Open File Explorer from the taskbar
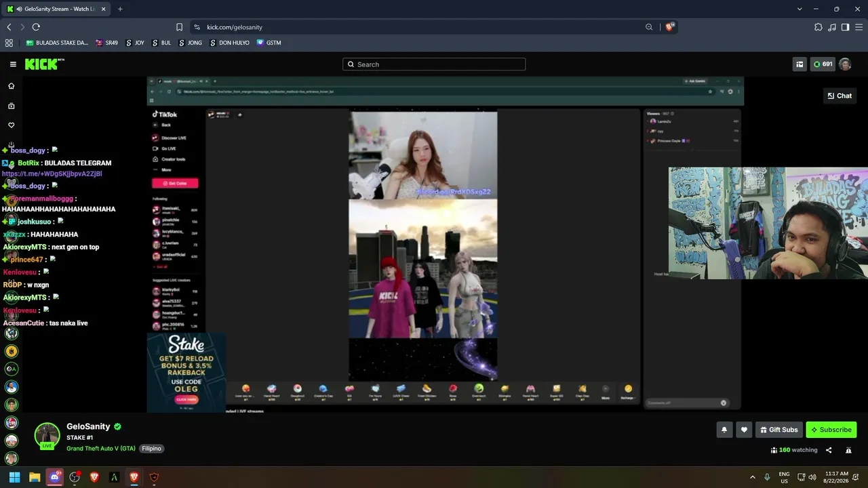The width and height of the screenshot is (868, 488). [35, 477]
